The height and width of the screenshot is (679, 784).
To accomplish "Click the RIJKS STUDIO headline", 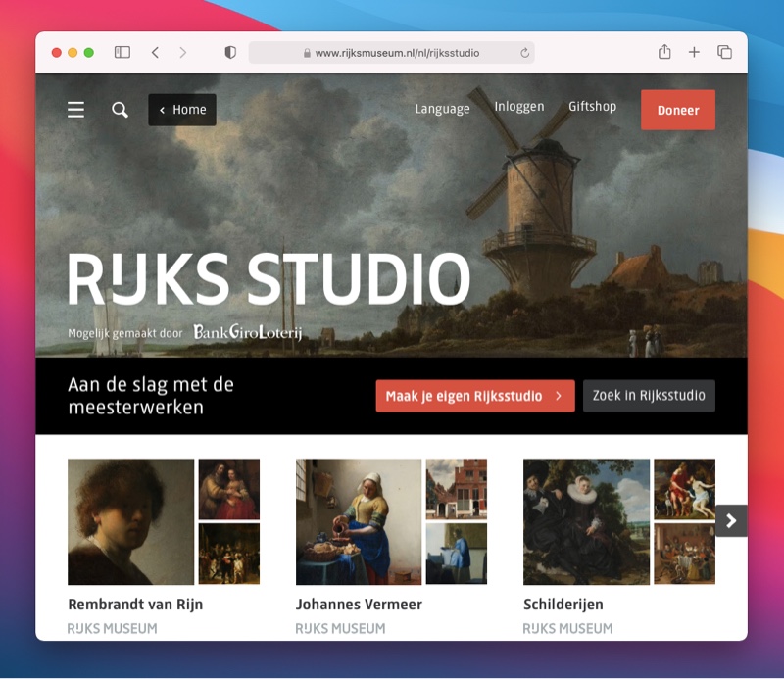I will (x=269, y=278).
